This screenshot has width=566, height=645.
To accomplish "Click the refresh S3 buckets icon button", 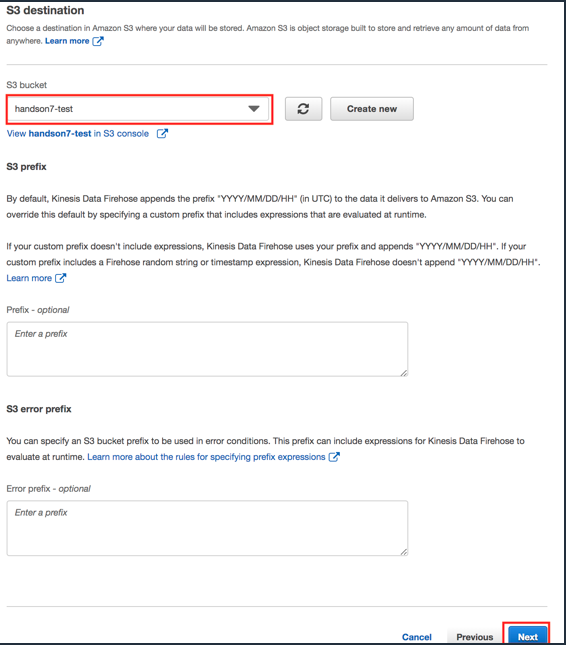I will point(304,109).
